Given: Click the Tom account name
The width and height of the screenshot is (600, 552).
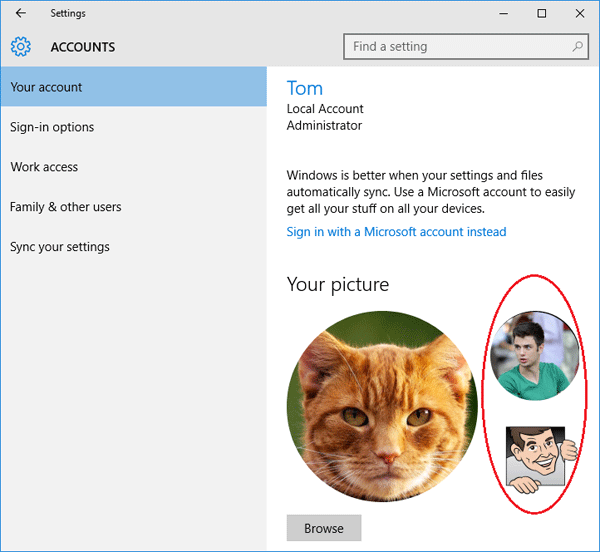Looking at the screenshot, I should pyautogui.click(x=304, y=88).
